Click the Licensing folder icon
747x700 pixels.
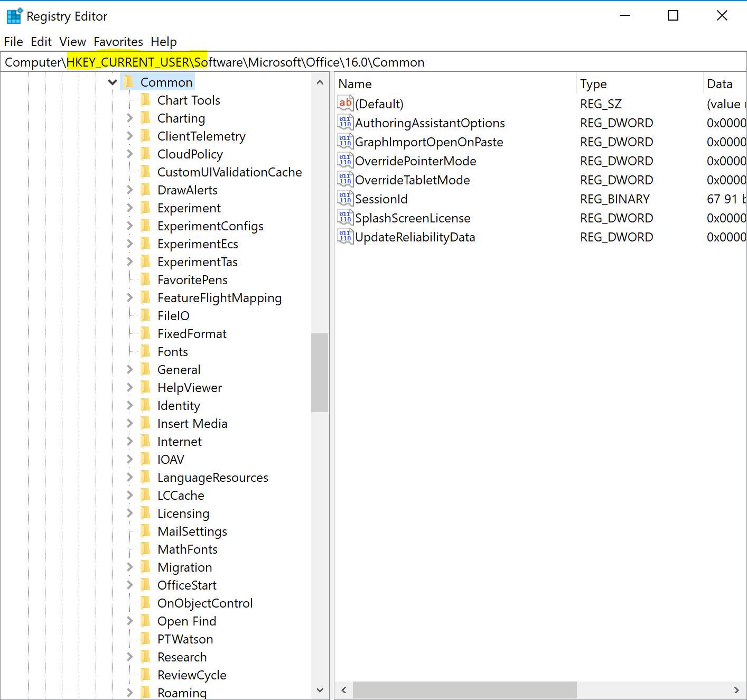pos(146,513)
